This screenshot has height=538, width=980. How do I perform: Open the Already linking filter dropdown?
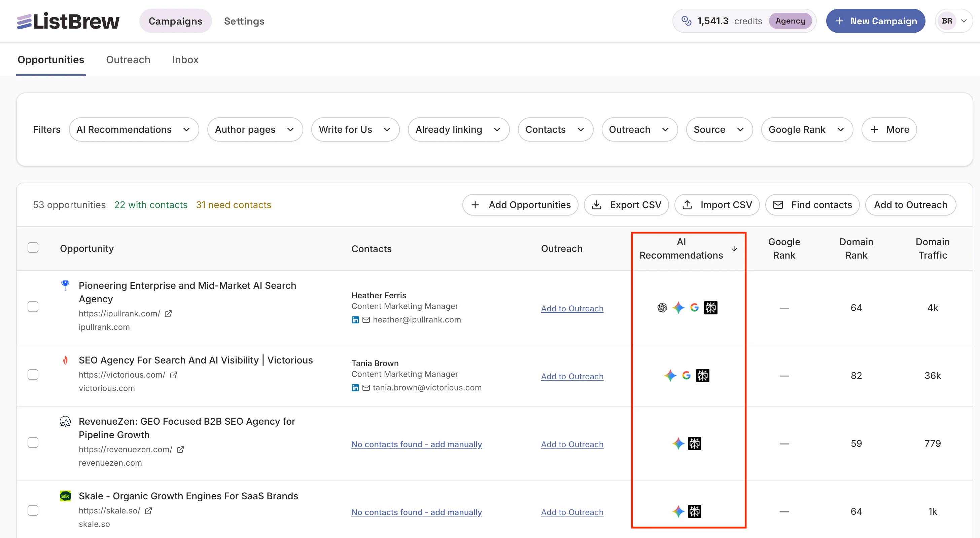click(458, 130)
